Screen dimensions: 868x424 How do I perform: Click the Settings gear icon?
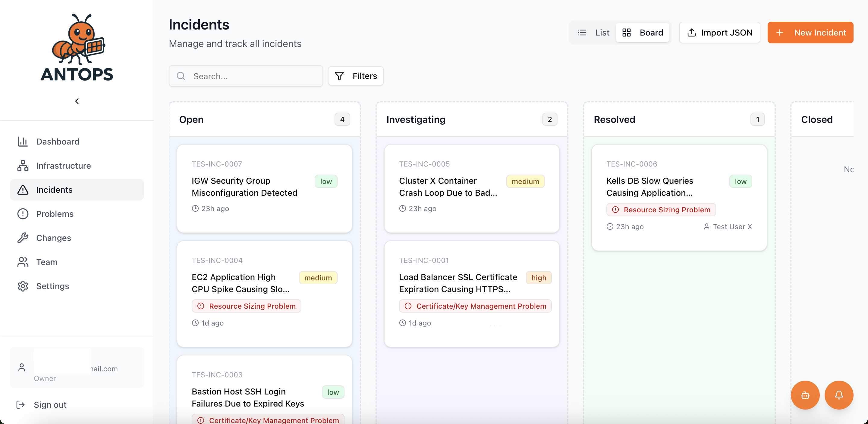tap(23, 286)
